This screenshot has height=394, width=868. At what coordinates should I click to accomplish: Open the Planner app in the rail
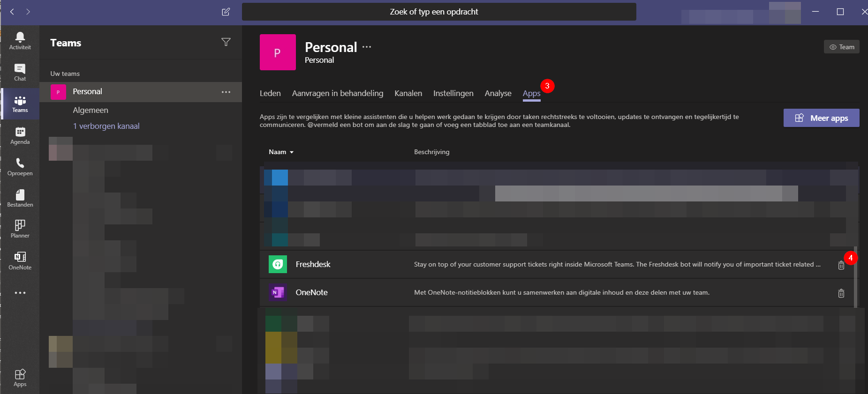coord(20,229)
